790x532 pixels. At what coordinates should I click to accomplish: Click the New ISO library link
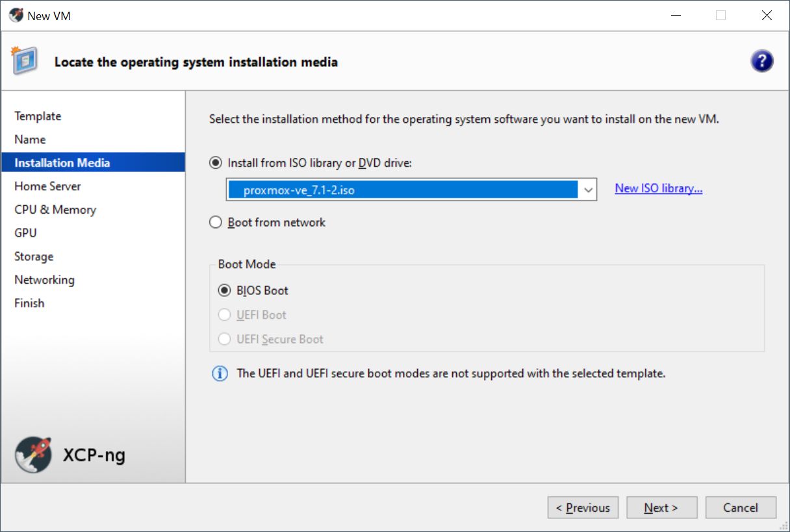point(658,188)
